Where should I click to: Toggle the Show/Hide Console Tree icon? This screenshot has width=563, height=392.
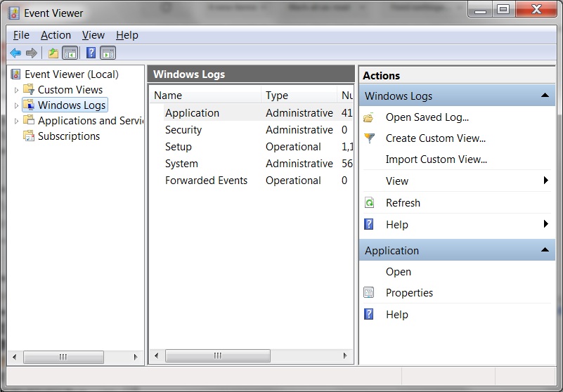click(70, 53)
